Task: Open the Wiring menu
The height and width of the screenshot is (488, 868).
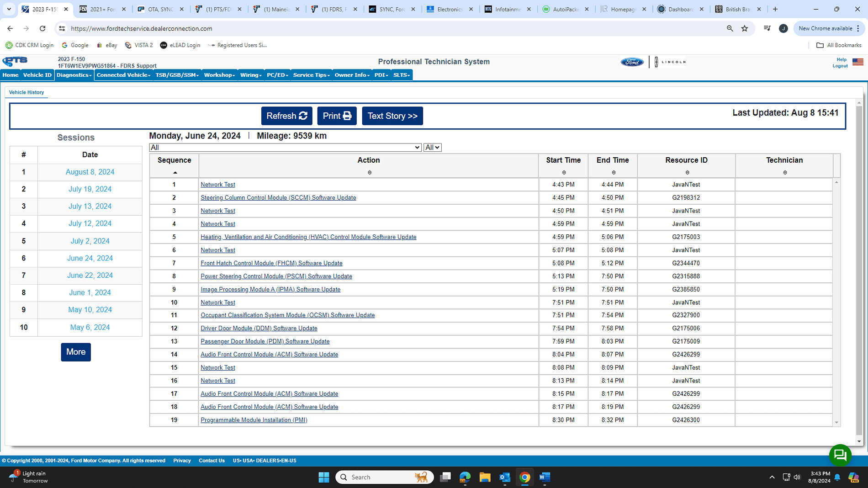Action: tap(250, 75)
